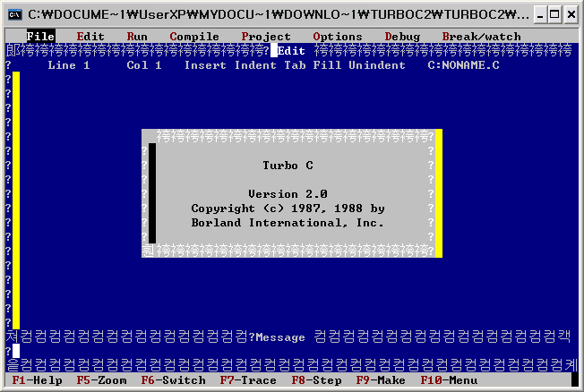584x392 pixels.
Task: Click the Edit window title
Action: (x=291, y=51)
